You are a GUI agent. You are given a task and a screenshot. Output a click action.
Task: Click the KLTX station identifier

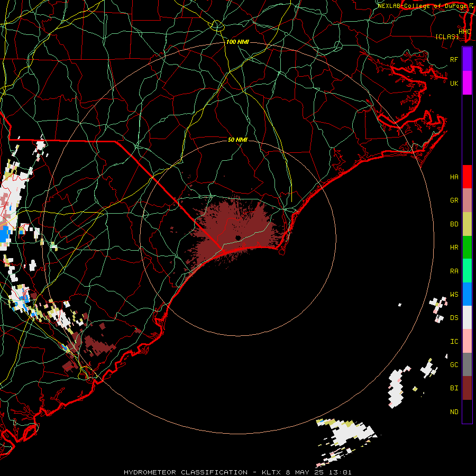[x=271, y=472]
